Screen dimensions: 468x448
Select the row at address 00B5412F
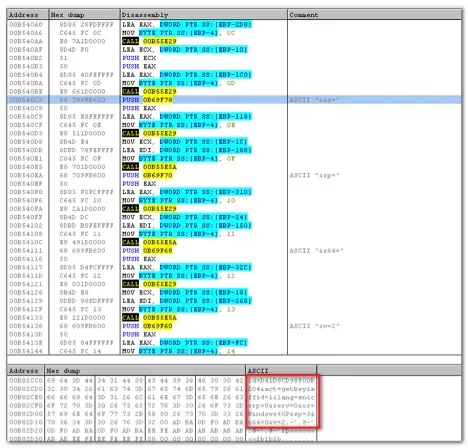[234, 309]
